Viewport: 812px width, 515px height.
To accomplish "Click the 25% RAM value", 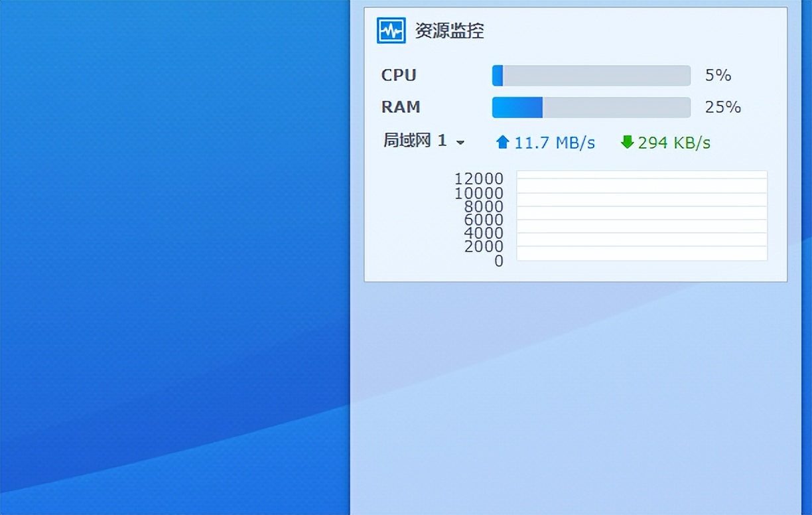I will tap(723, 108).
